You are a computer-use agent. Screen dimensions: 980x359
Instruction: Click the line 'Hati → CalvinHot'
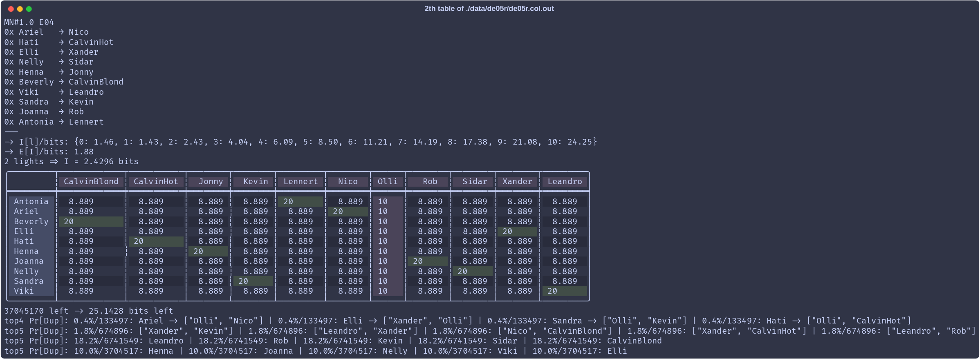tap(59, 42)
